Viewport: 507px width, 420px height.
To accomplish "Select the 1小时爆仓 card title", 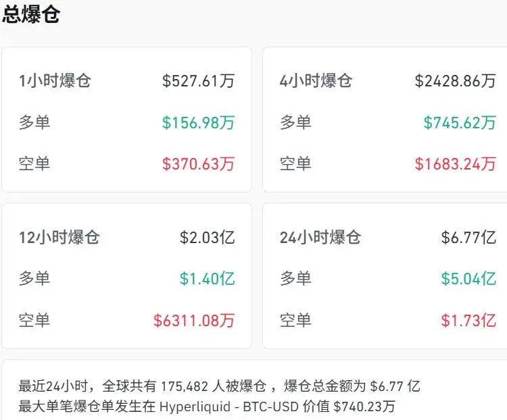I will 55,81.
